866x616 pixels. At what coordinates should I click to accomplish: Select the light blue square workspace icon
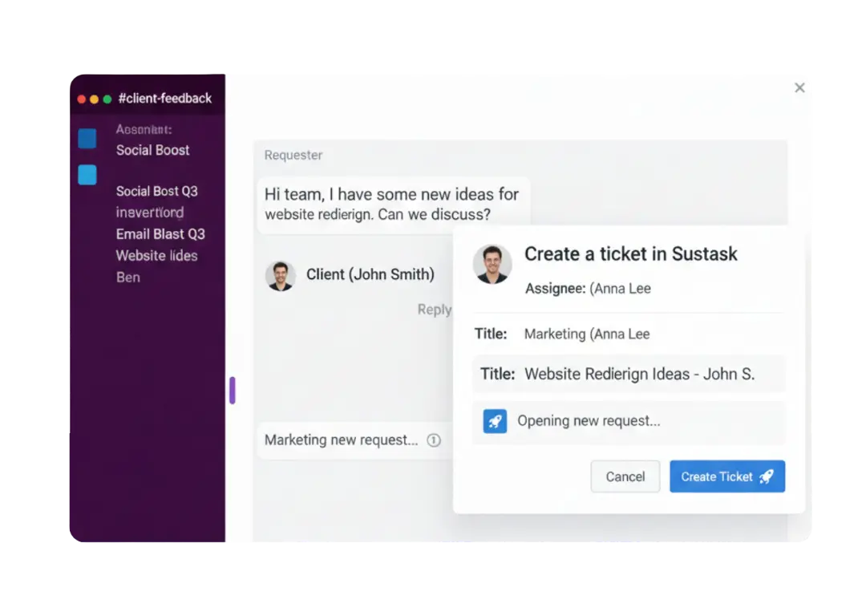(x=87, y=175)
